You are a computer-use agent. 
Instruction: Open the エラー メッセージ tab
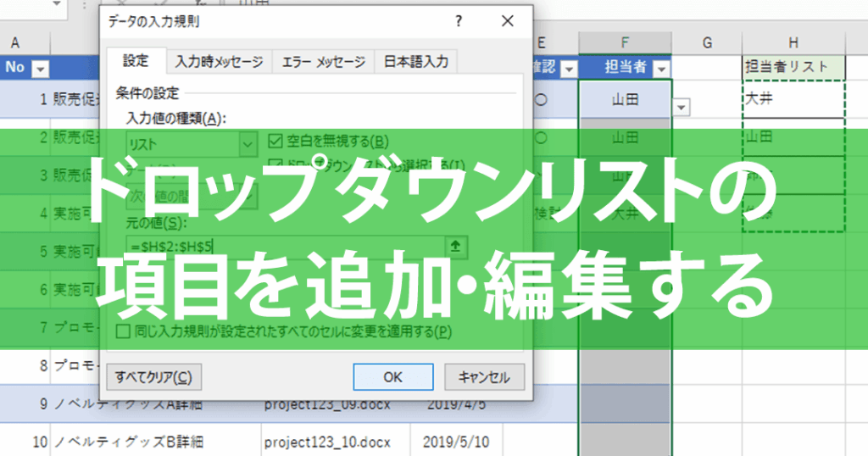pyautogui.click(x=323, y=61)
